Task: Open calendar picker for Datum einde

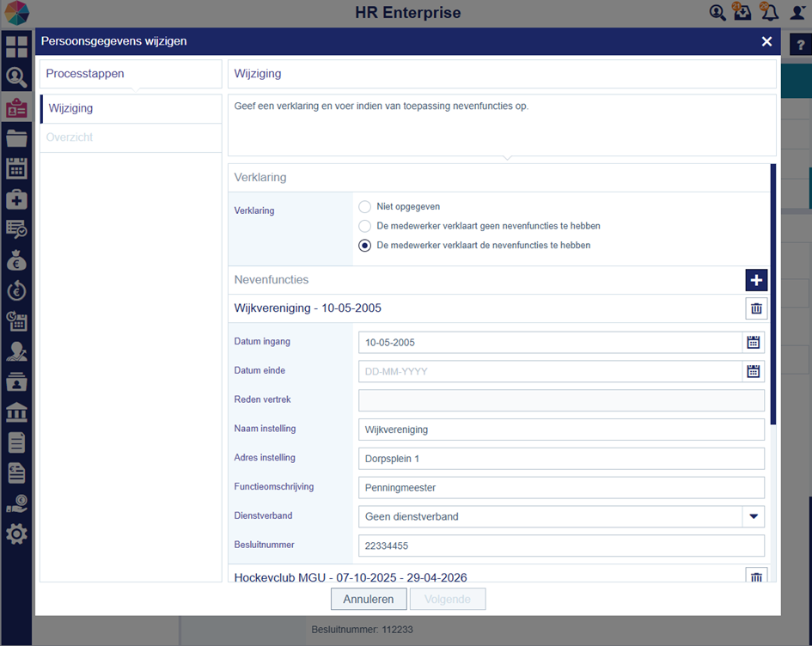Action: coord(753,371)
